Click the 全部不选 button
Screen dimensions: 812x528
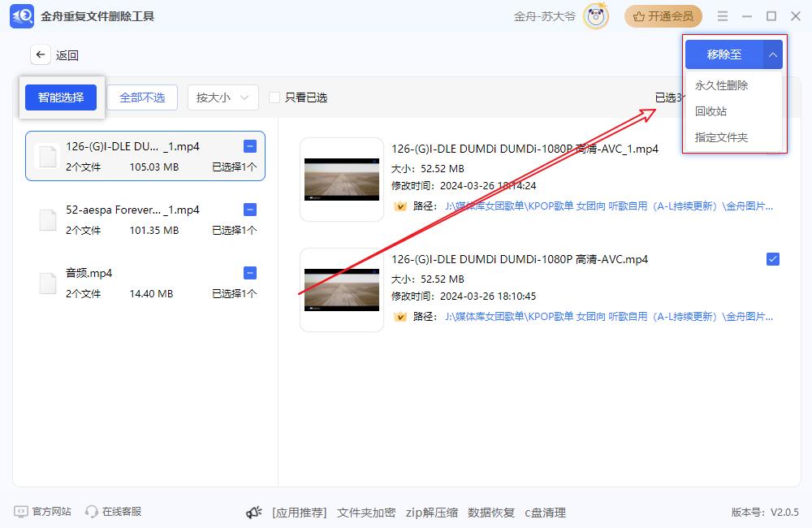click(x=142, y=97)
